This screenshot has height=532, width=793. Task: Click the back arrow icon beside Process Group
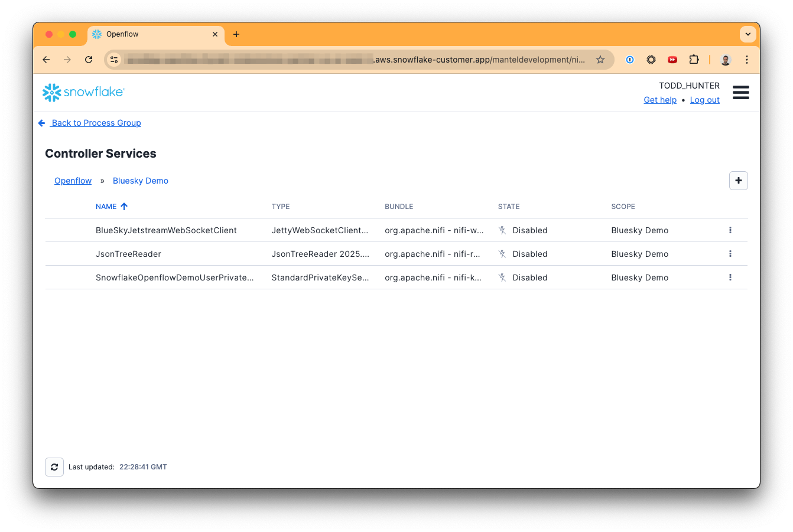(41, 123)
